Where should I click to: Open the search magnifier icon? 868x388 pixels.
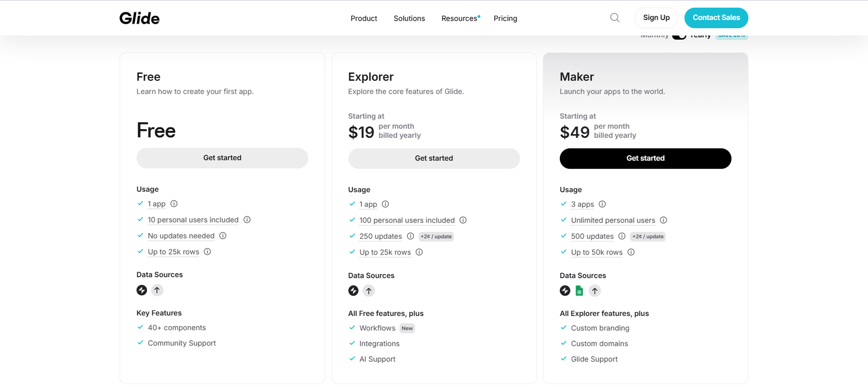(x=615, y=18)
